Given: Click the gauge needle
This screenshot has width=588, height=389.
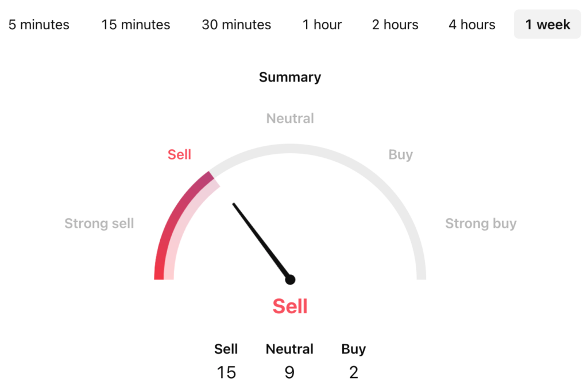Looking at the screenshot, I should point(261,241).
